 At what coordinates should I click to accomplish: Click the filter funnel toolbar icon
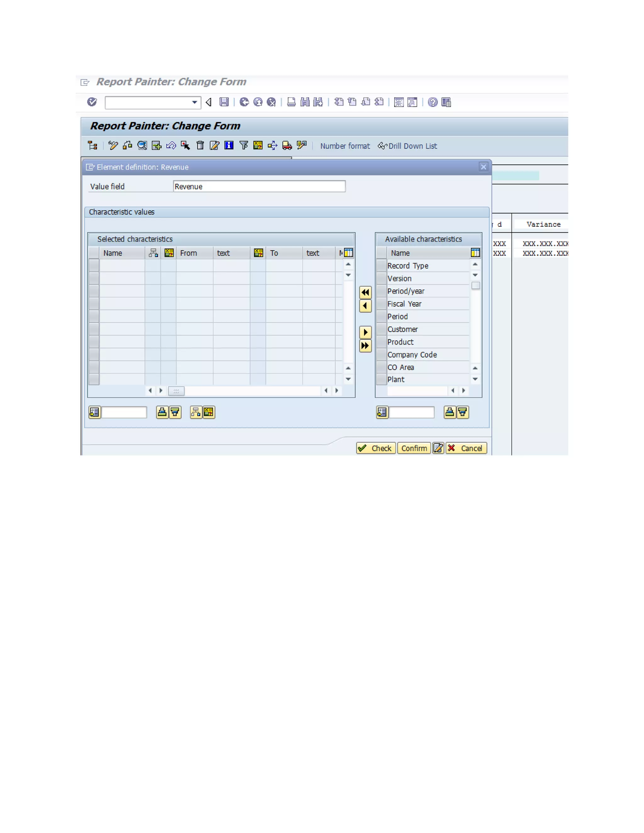(243, 145)
